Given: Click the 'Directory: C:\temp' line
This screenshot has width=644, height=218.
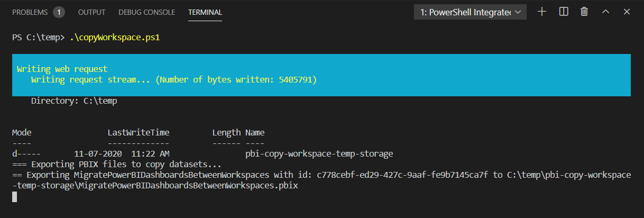Looking at the screenshot, I should [74, 101].
